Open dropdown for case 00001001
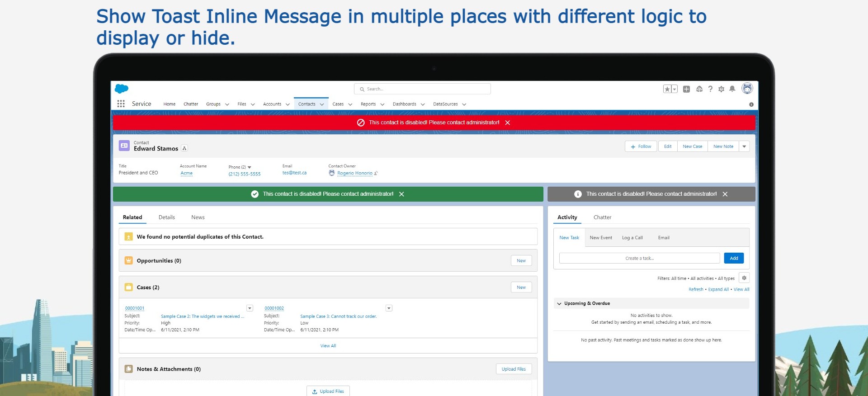 [250, 308]
